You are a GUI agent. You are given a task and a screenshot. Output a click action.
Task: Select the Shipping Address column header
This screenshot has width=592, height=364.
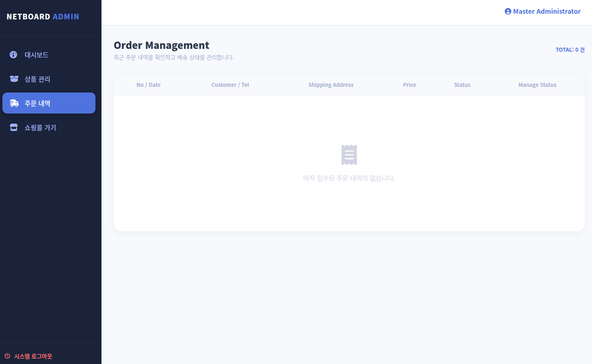click(x=331, y=85)
